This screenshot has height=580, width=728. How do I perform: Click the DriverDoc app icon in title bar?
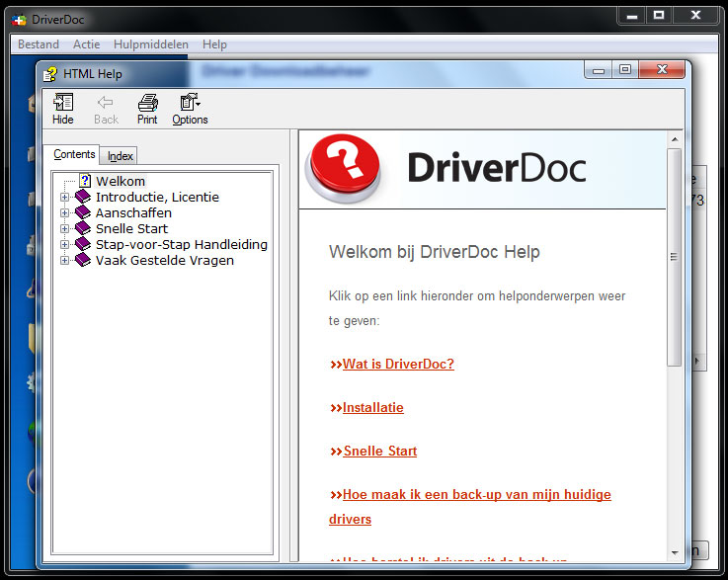[19, 20]
